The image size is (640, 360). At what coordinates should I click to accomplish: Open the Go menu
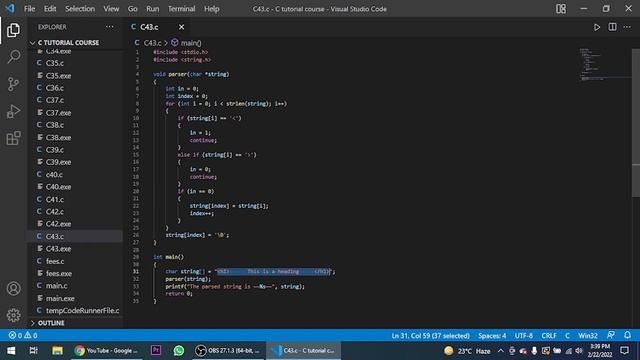[133, 9]
